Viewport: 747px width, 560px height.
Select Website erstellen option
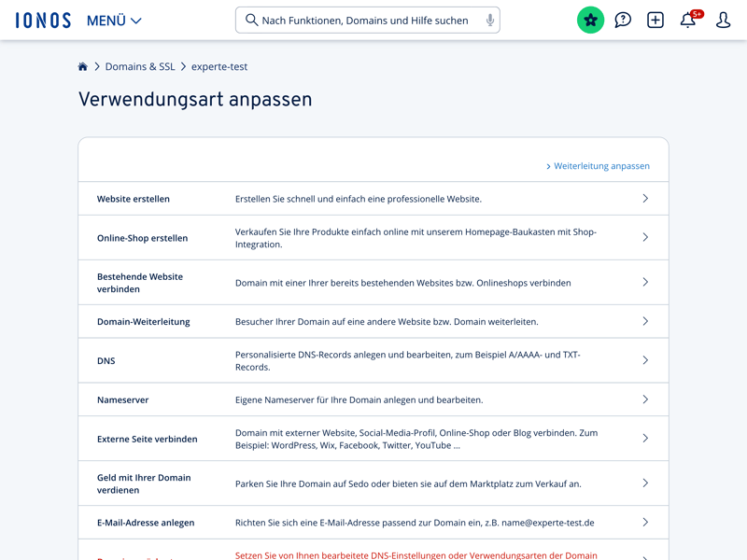pyautogui.click(x=134, y=199)
